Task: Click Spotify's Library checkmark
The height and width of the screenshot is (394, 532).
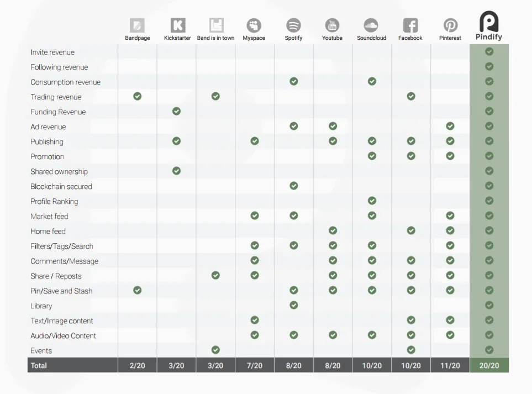Action: (294, 306)
